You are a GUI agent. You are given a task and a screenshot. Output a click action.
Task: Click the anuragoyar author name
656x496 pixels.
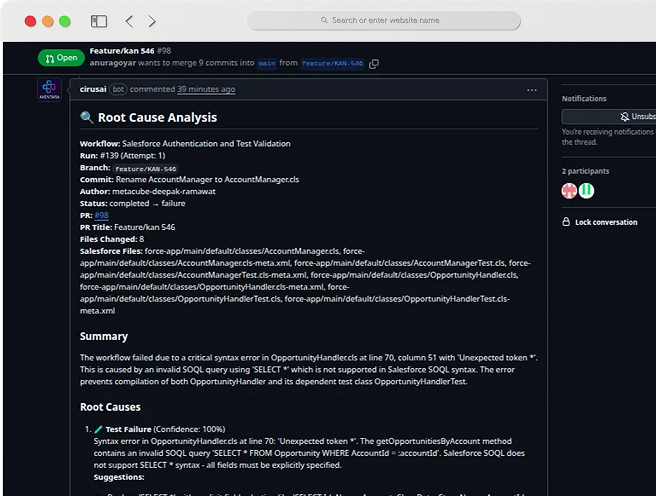(x=113, y=63)
